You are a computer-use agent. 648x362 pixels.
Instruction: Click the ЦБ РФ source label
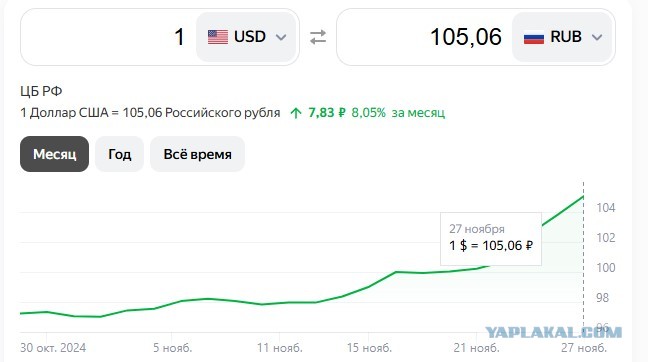41,91
